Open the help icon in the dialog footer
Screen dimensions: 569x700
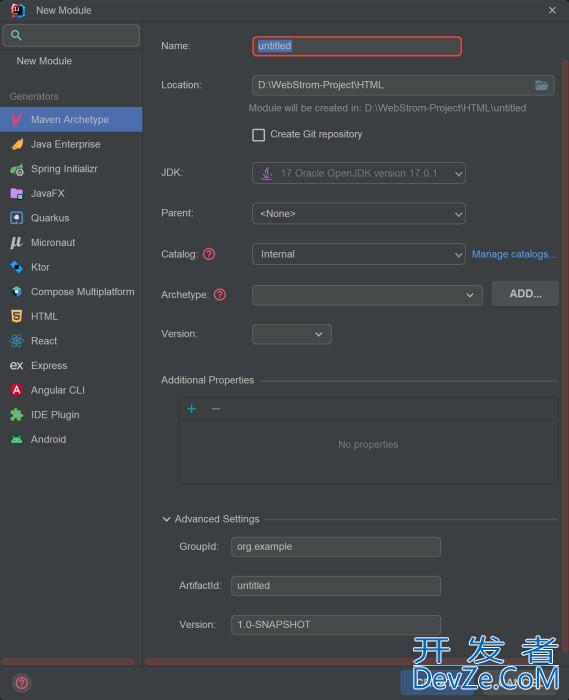click(21, 683)
